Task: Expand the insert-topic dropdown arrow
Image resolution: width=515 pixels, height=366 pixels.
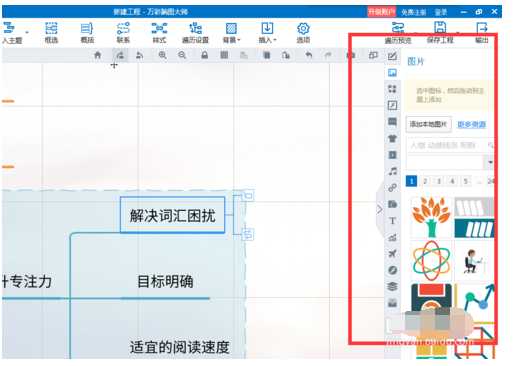Action: 27,32
